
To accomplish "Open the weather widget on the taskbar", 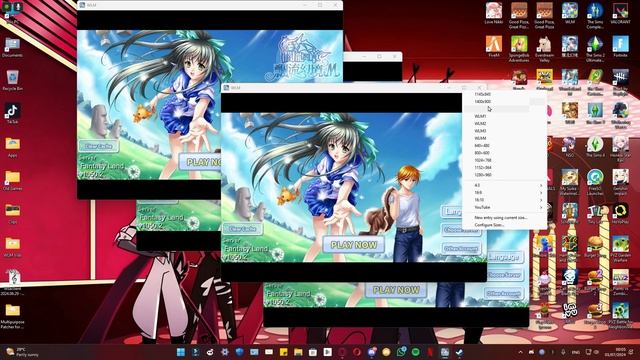I will (22, 352).
